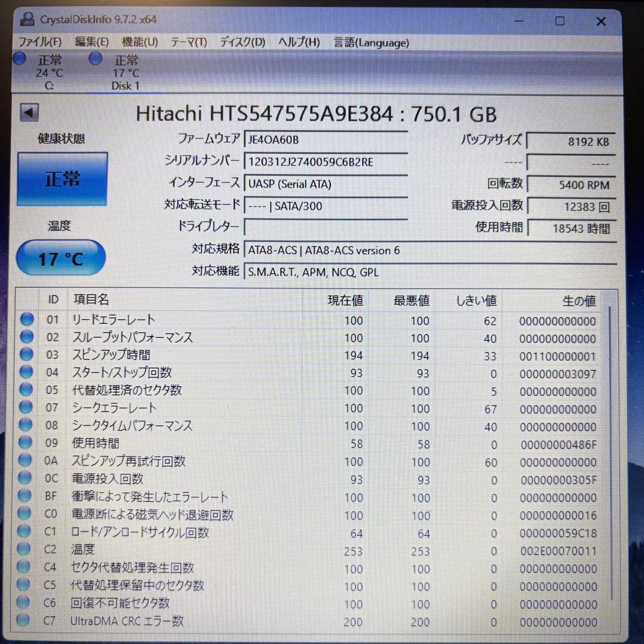Click the status icon for row BF

click(x=24, y=496)
